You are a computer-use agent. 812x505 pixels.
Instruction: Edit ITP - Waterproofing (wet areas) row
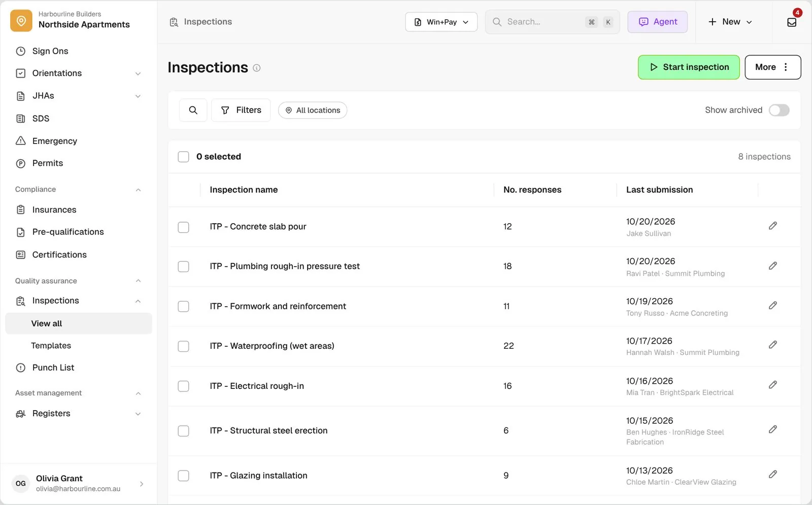click(772, 345)
